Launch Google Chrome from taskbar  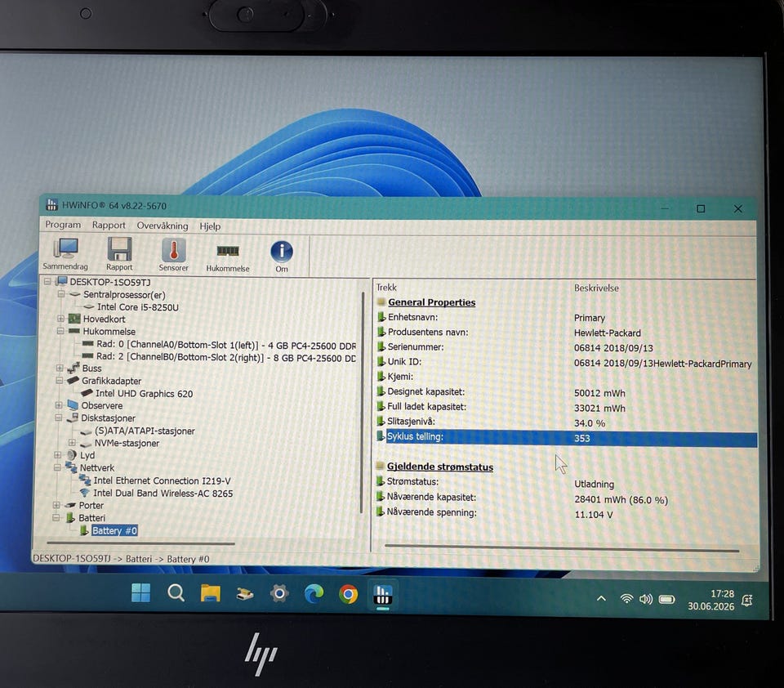[x=349, y=594]
